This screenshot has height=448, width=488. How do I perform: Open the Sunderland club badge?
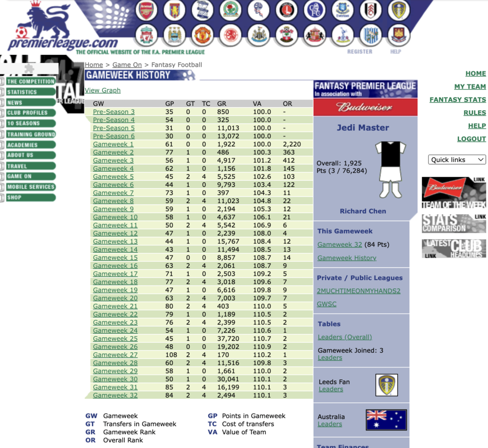pyautogui.click(x=315, y=35)
